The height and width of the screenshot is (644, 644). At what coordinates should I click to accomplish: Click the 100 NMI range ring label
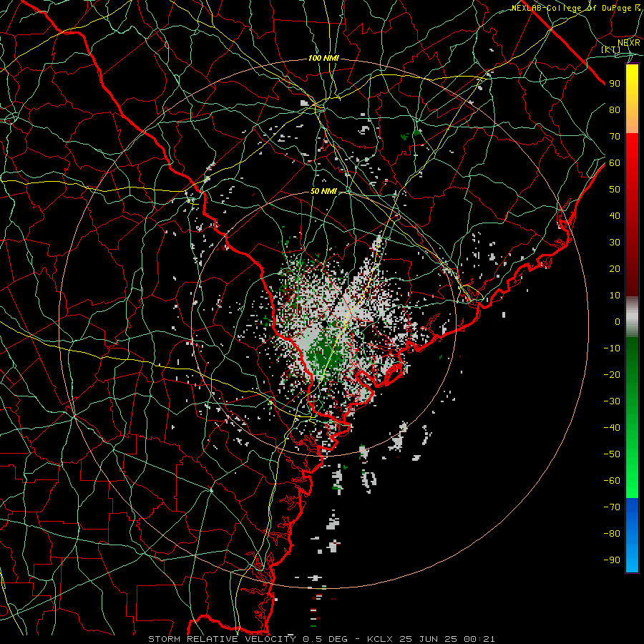(x=323, y=59)
